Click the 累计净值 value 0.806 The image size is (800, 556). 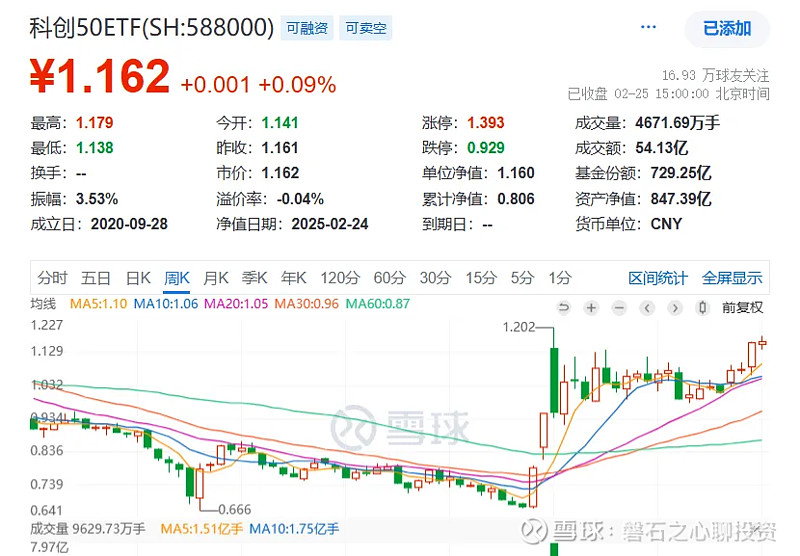(x=516, y=199)
